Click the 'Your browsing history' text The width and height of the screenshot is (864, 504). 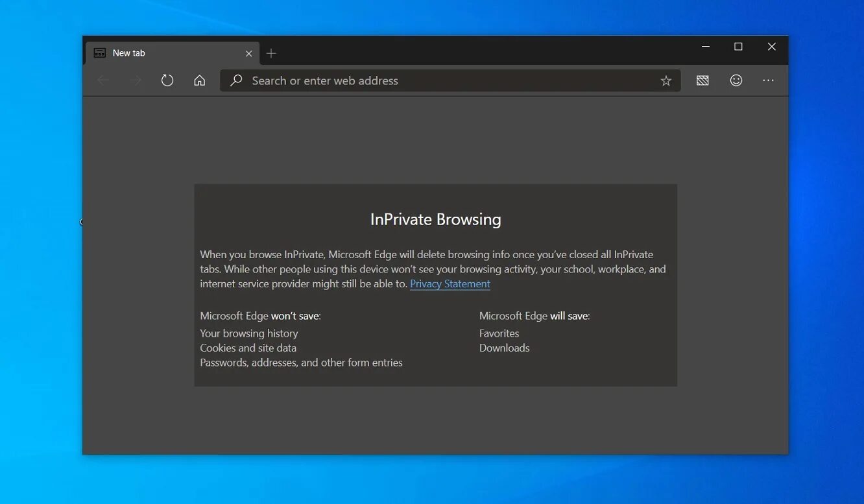[249, 333]
